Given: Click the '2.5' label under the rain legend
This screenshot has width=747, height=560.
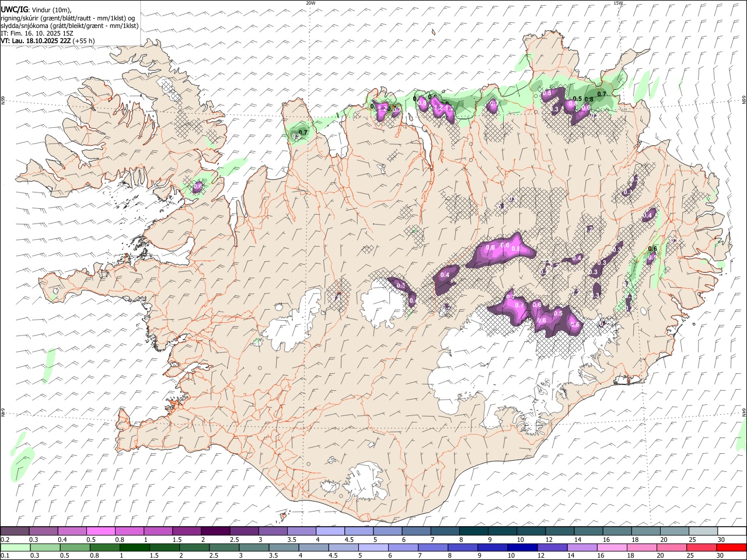Looking at the screenshot, I should [214, 556].
